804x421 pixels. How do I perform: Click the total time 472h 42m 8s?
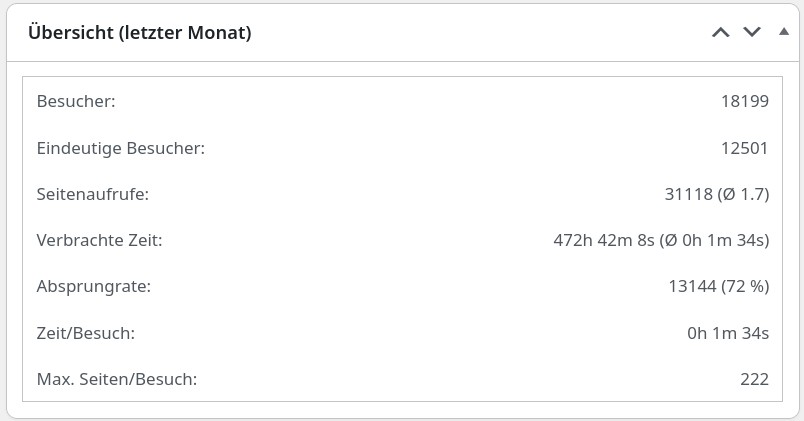(604, 240)
